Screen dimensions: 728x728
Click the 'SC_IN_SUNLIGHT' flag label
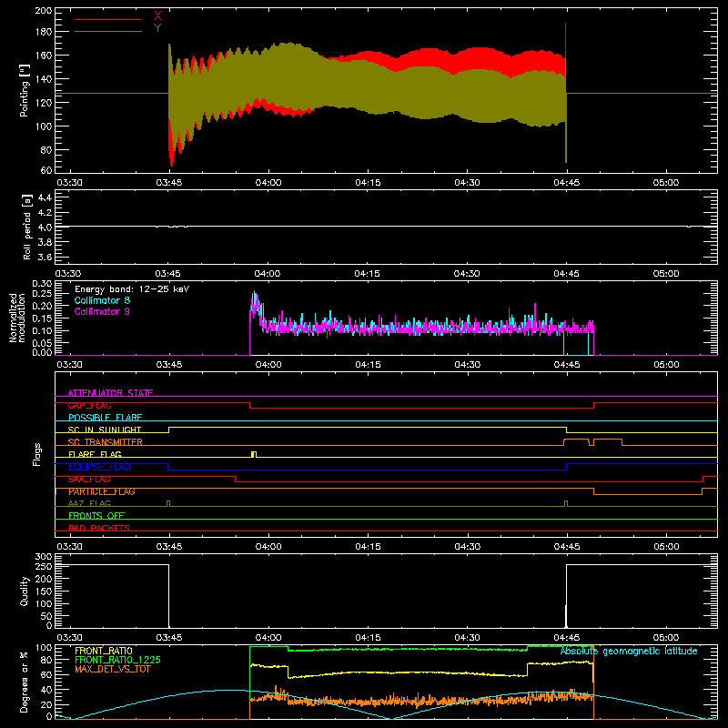[105, 430]
